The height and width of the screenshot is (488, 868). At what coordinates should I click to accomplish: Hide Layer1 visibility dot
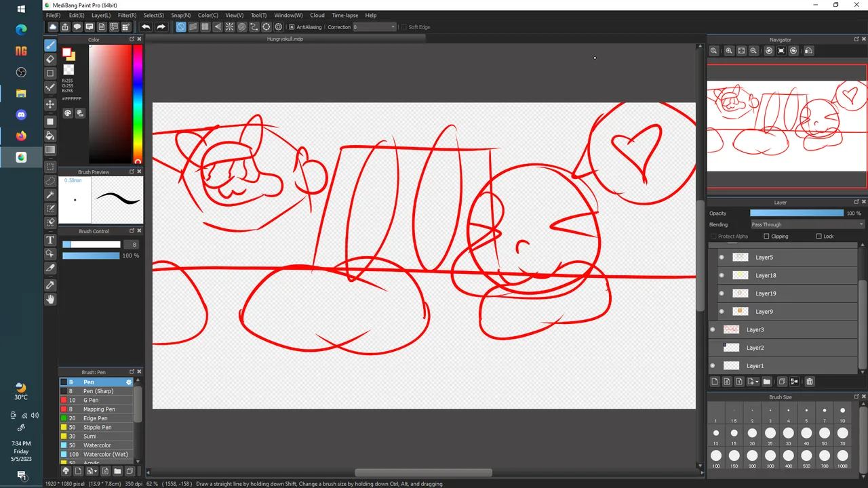(713, 366)
